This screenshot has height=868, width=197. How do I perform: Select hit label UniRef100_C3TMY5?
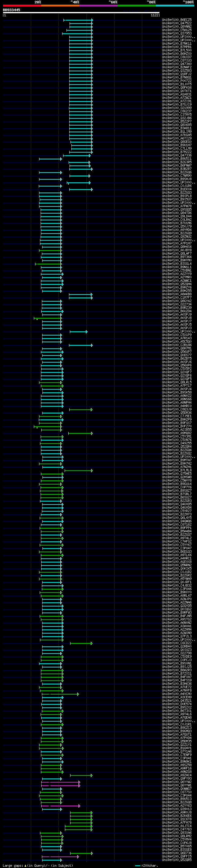(177, 115)
